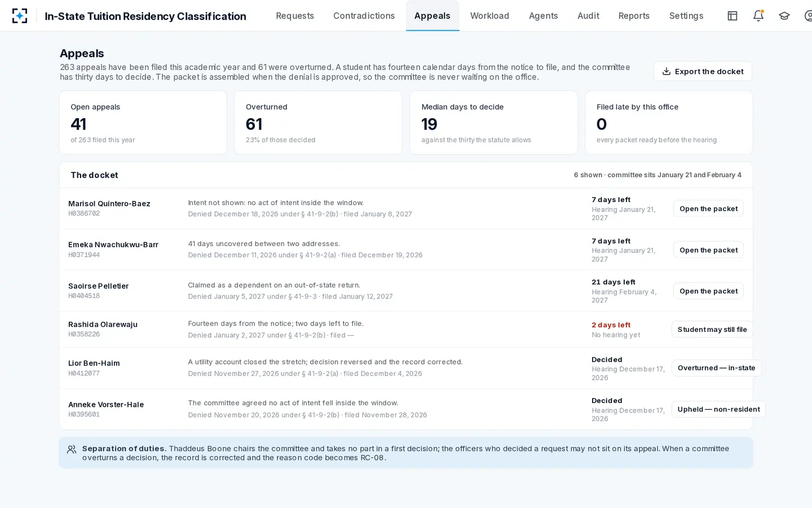
Task: Go to the Workload tab
Action: tap(489, 16)
